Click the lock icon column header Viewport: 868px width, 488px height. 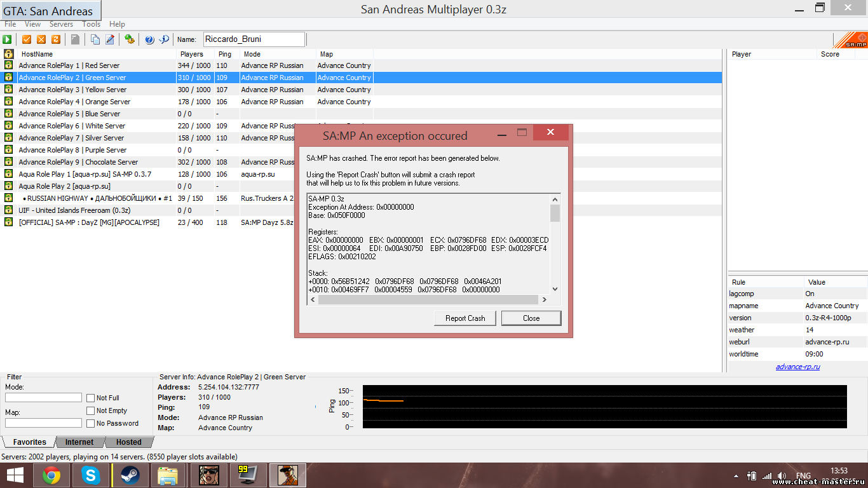[x=9, y=54]
